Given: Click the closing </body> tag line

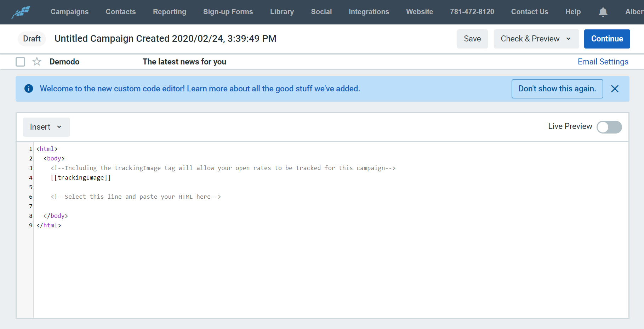Looking at the screenshot, I should [56, 216].
